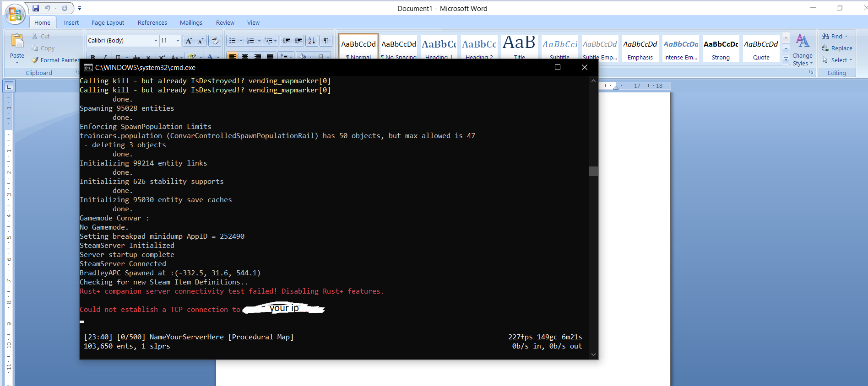Click the Redo/Repeat icon
Image resolution: width=868 pixels, height=386 pixels.
[65, 8]
